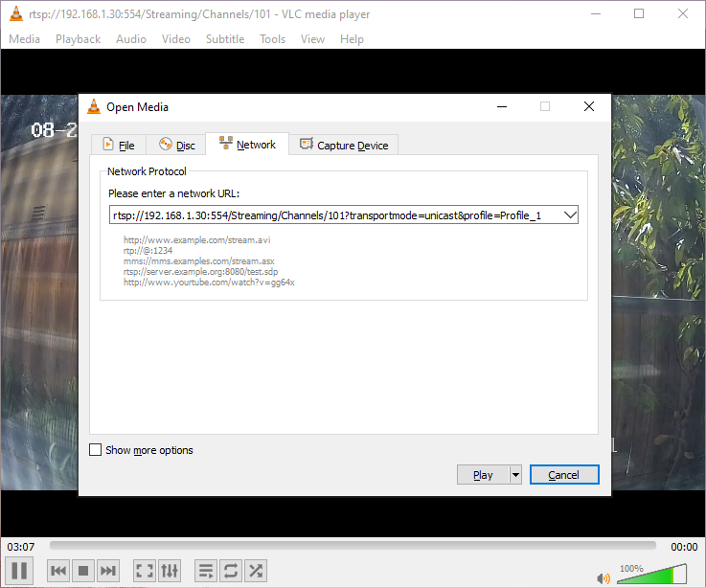
Task: Open extended settings equalizer icon
Action: [x=170, y=571]
